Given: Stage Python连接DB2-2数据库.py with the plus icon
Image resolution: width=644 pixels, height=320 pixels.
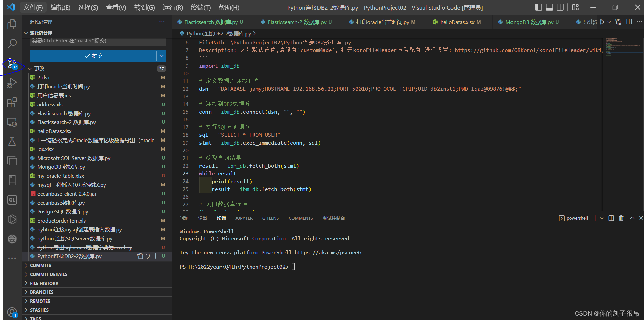Looking at the screenshot, I should pos(155,256).
